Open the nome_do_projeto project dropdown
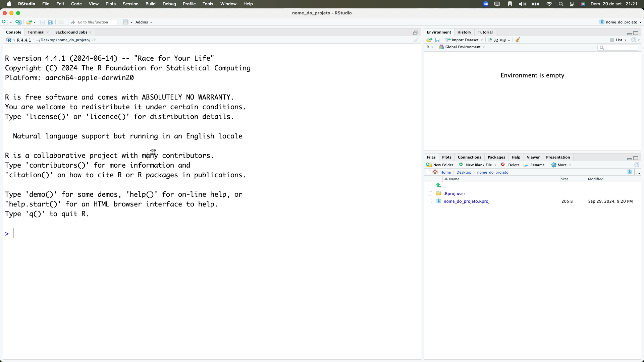The height and width of the screenshot is (362, 644). click(621, 22)
